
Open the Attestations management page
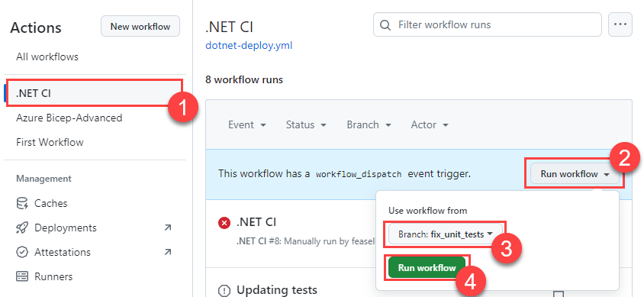[63, 252]
